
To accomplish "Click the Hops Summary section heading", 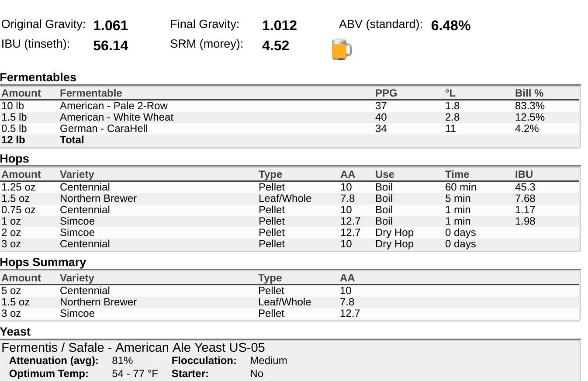I will click(x=43, y=262).
